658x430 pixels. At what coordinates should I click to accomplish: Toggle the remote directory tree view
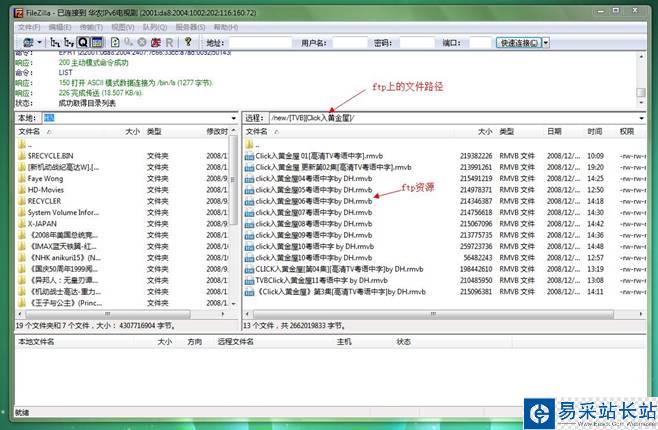click(69, 42)
